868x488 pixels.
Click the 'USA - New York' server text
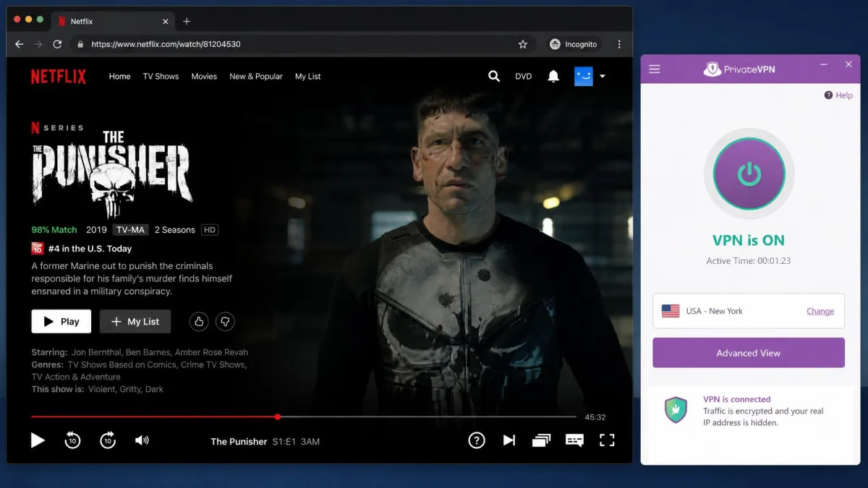715,311
